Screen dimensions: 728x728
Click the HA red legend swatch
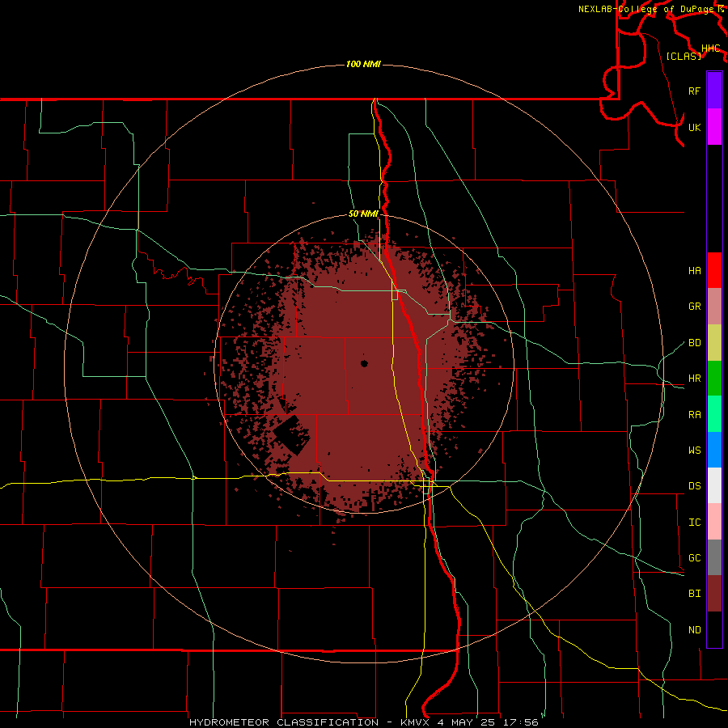point(714,270)
